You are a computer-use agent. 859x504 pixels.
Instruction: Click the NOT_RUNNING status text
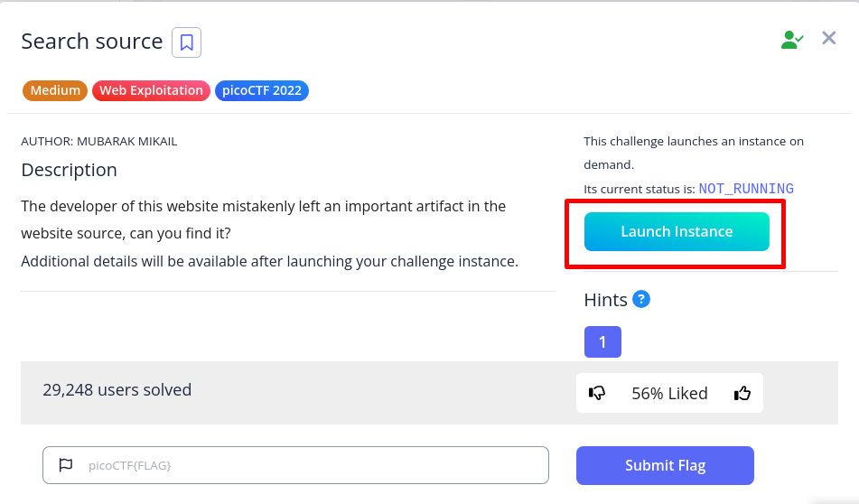[746, 189]
